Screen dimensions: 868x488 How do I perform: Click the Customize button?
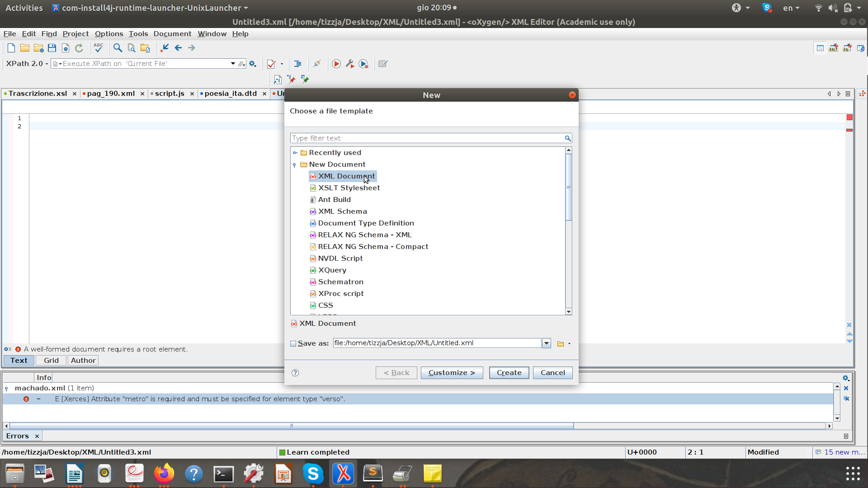pyautogui.click(x=452, y=373)
